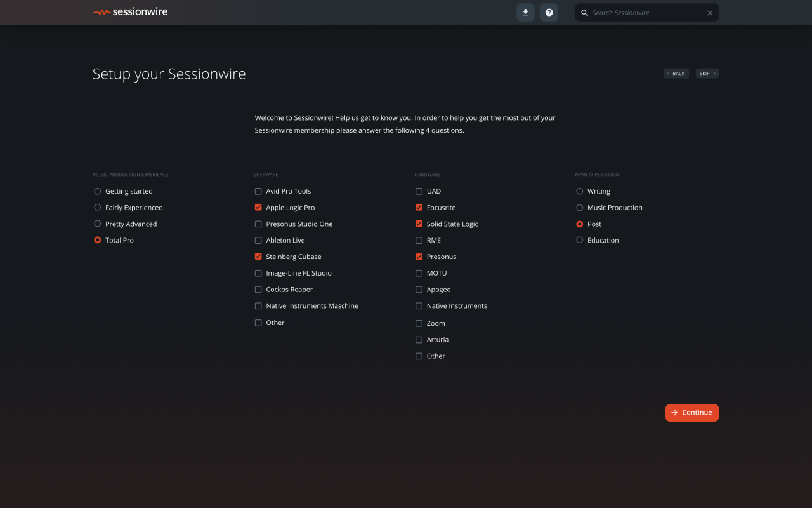Click the search magnifier icon

(x=584, y=13)
